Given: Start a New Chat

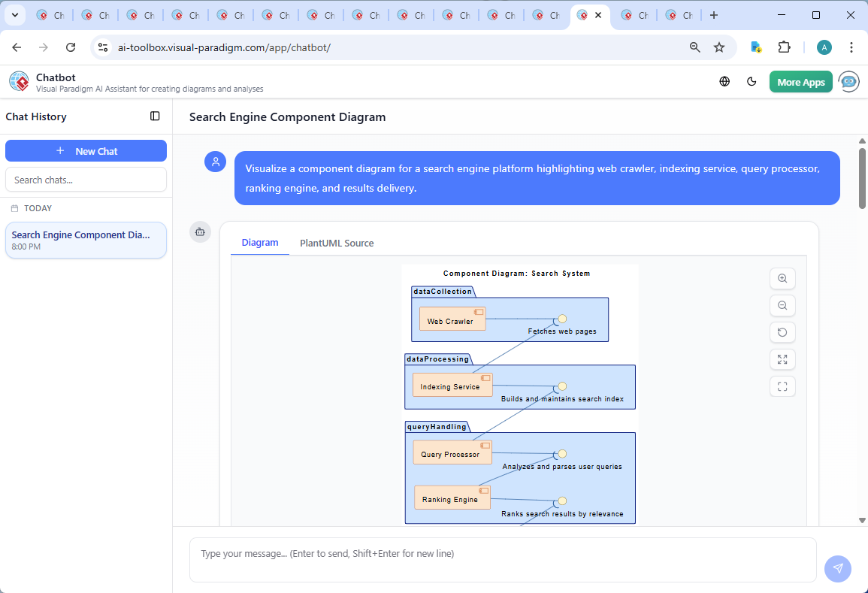Looking at the screenshot, I should point(86,150).
